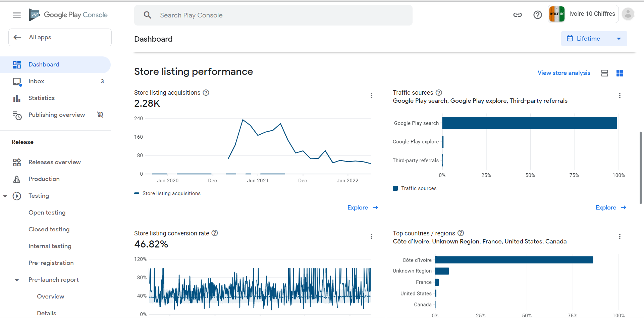Click the 46.82% conversion rate value

[151, 244]
